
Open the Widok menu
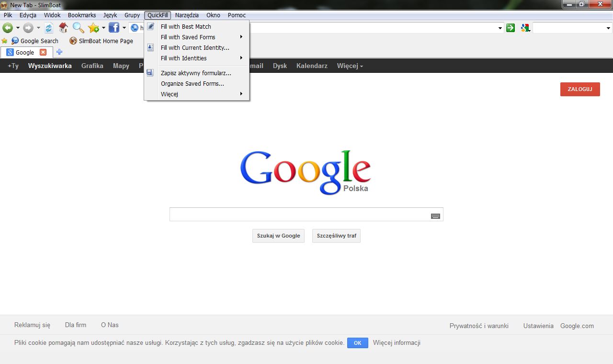(53, 15)
